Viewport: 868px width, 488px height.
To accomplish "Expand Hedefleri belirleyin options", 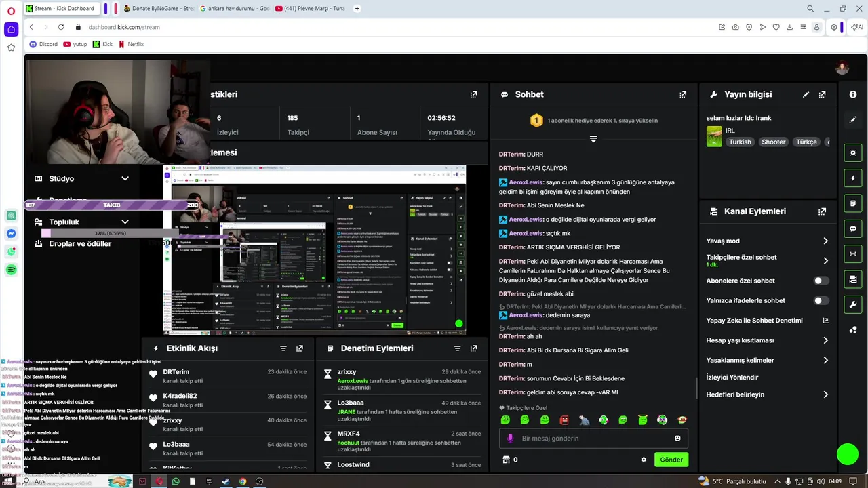I will pos(825,394).
